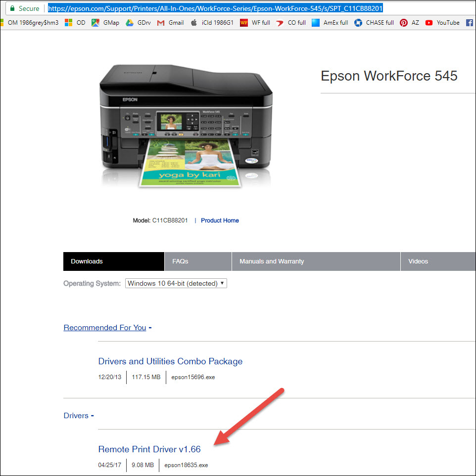Select the Downloads tab

coord(114,261)
